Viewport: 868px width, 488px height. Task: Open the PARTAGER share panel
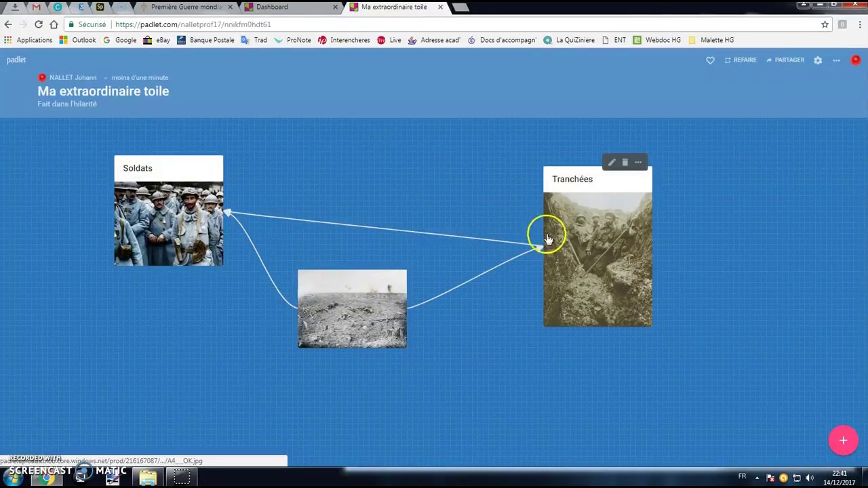785,60
